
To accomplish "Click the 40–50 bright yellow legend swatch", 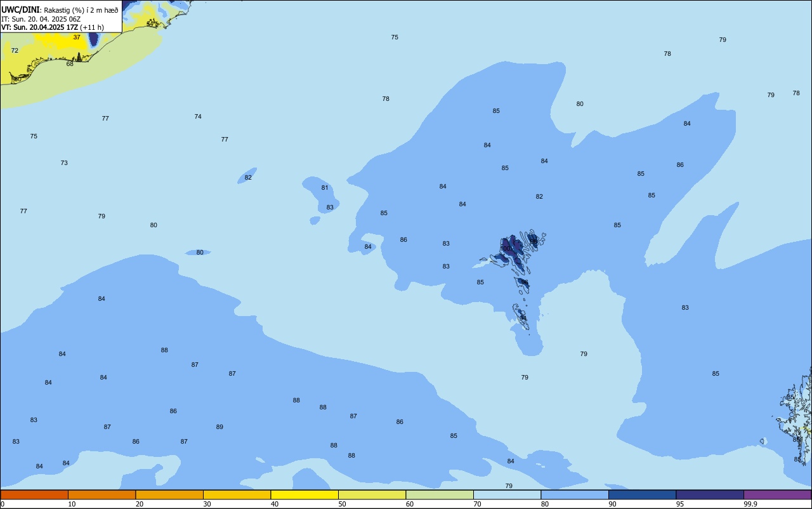I will tap(304, 494).
